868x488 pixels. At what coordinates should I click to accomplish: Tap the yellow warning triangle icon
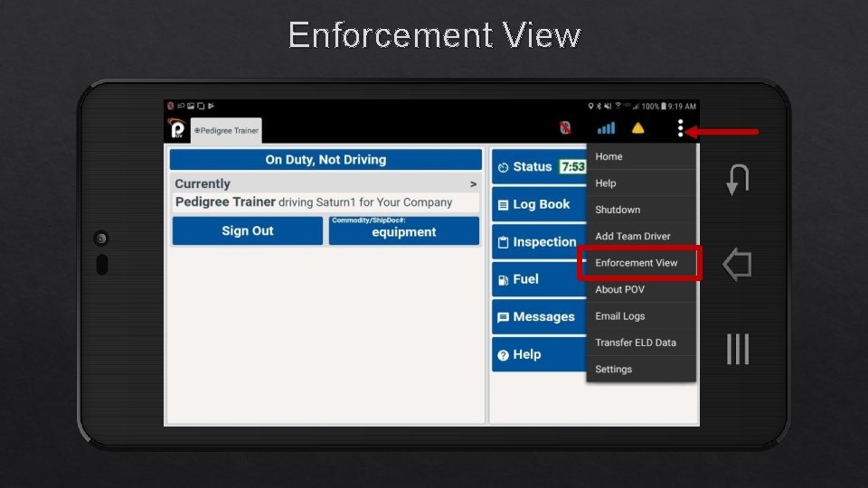pos(637,128)
